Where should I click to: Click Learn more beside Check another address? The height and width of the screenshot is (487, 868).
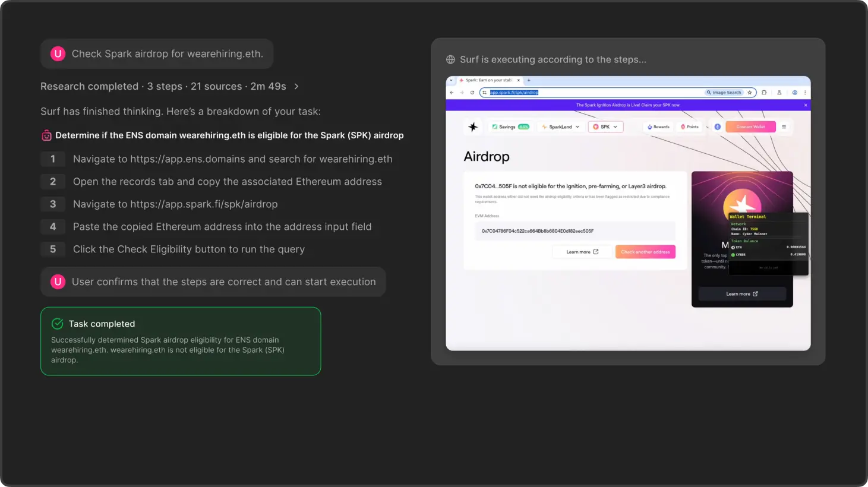pos(582,252)
